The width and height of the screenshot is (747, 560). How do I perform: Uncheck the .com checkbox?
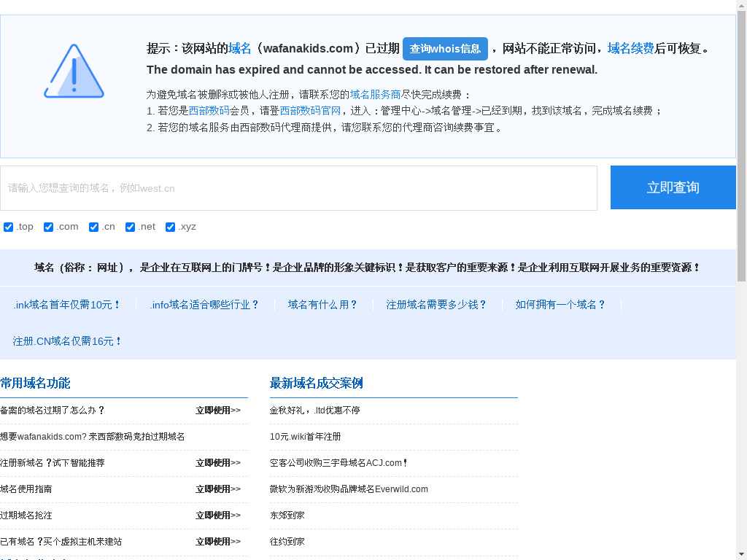click(48, 227)
